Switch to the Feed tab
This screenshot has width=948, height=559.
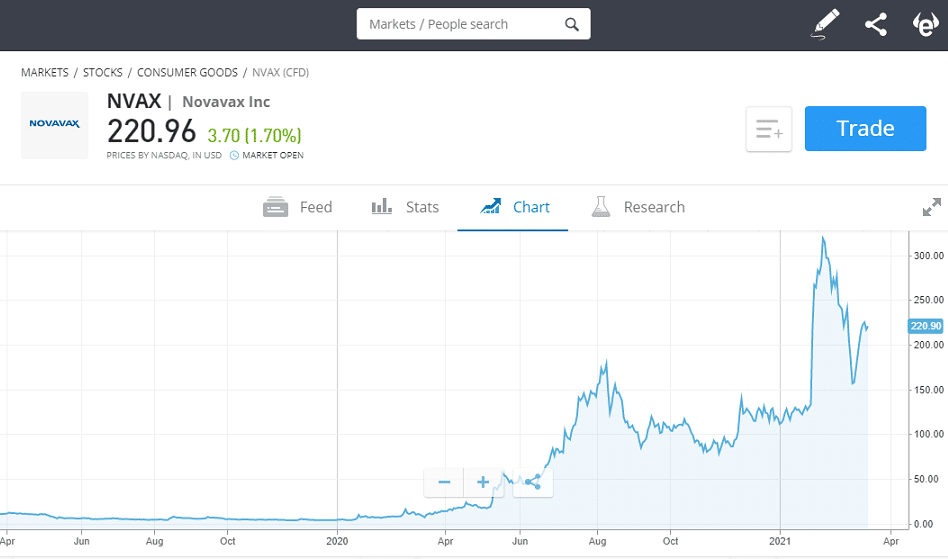297,207
